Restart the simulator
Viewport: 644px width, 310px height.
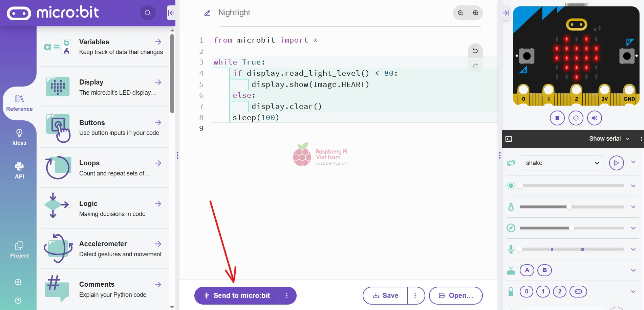pyautogui.click(x=576, y=118)
